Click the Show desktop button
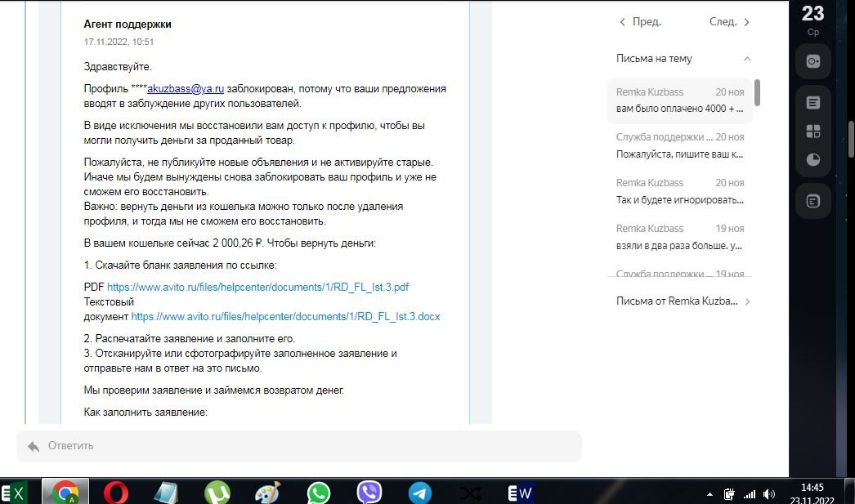The height and width of the screenshot is (504, 855). 849,492
